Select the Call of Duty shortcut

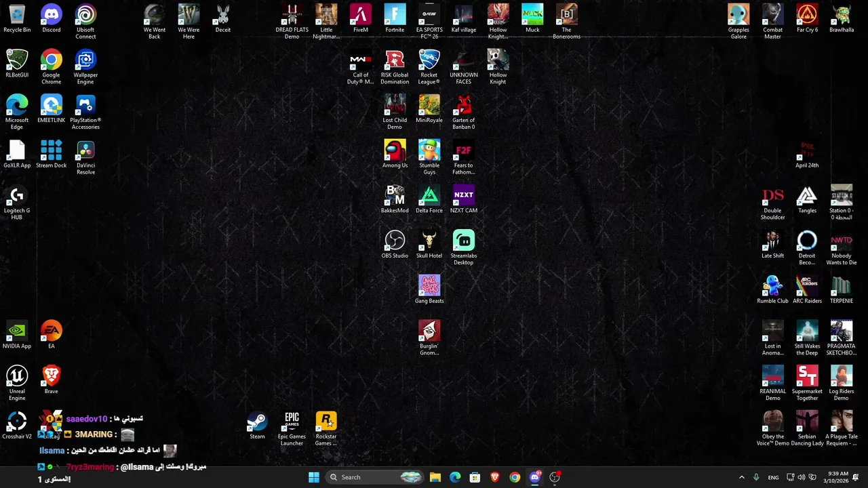[361, 67]
